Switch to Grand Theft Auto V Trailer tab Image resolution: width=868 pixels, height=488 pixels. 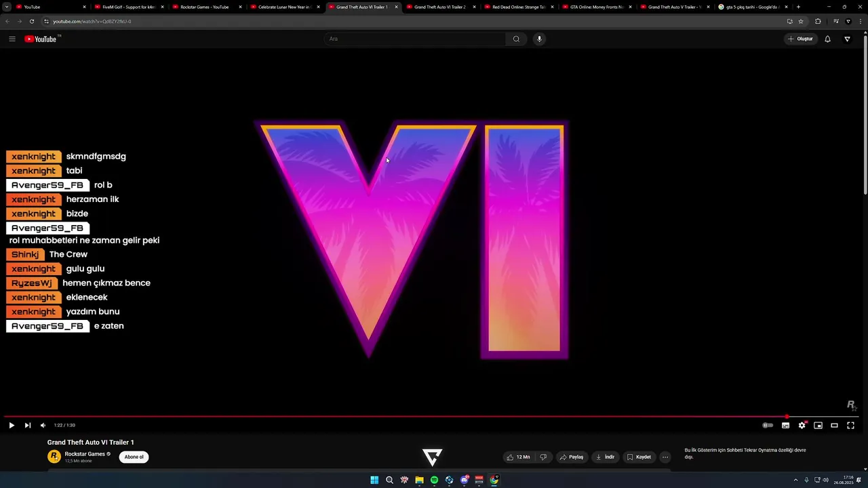coord(675,7)
